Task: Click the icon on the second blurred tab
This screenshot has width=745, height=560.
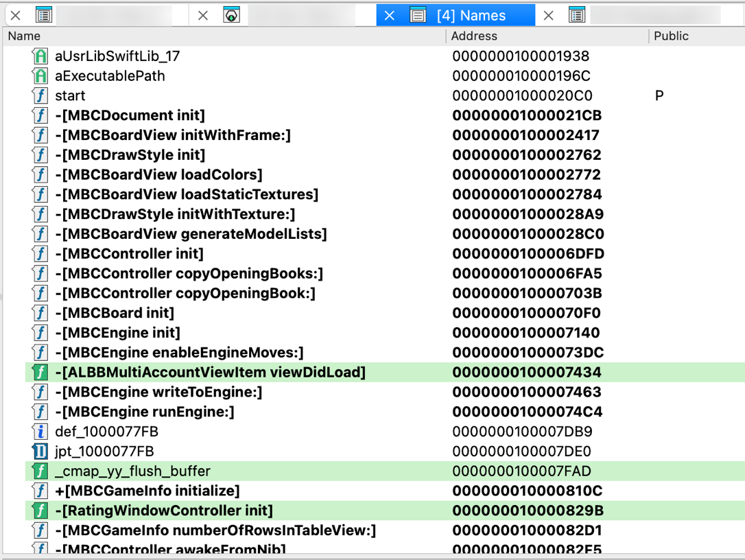Action: coord(232,15)
